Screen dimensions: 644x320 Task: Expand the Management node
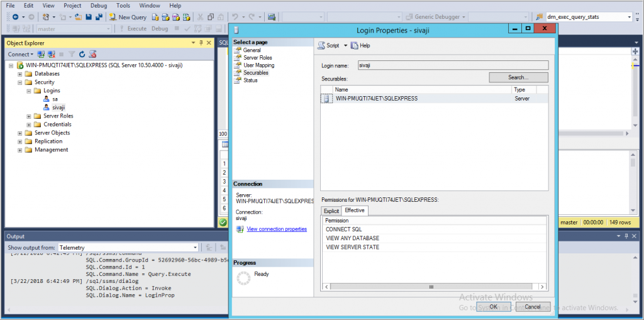[19, 150]
